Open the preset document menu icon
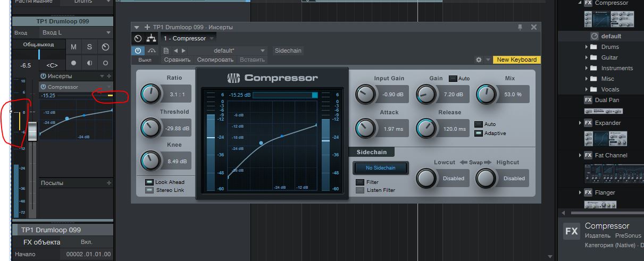This screenshot has height=261, width=644. (166, 50)
